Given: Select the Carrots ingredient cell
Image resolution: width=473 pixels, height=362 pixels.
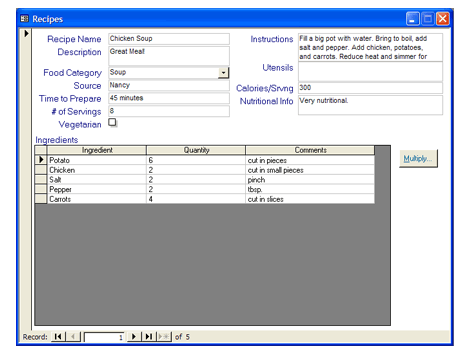Looking at the screenshot, I should click(97, 199).
